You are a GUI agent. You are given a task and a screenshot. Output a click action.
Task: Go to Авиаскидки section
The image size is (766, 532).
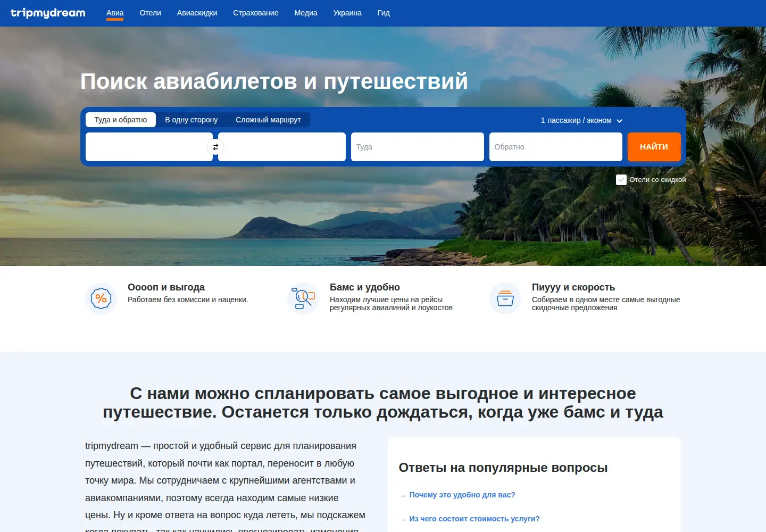[197, 13]
